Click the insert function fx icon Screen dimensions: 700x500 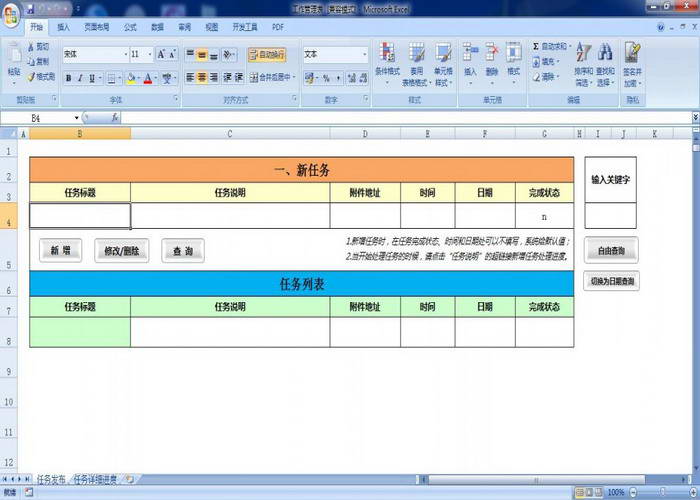(115, 118)
